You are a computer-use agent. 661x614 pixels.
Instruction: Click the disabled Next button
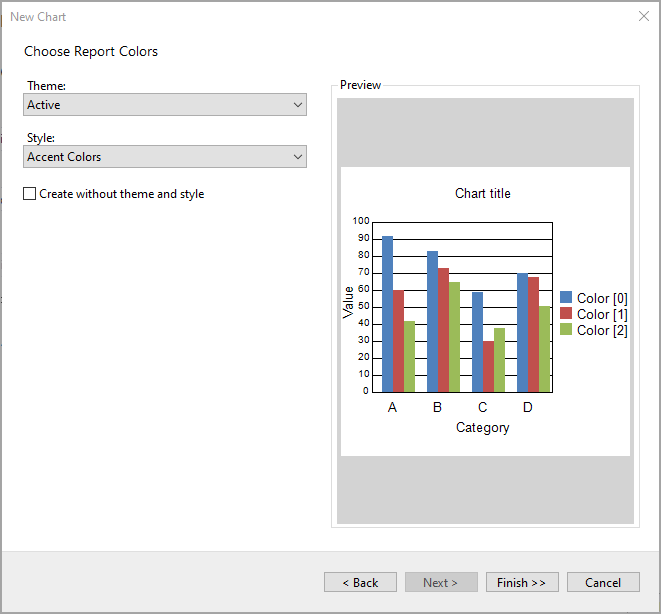coord(441,582)
